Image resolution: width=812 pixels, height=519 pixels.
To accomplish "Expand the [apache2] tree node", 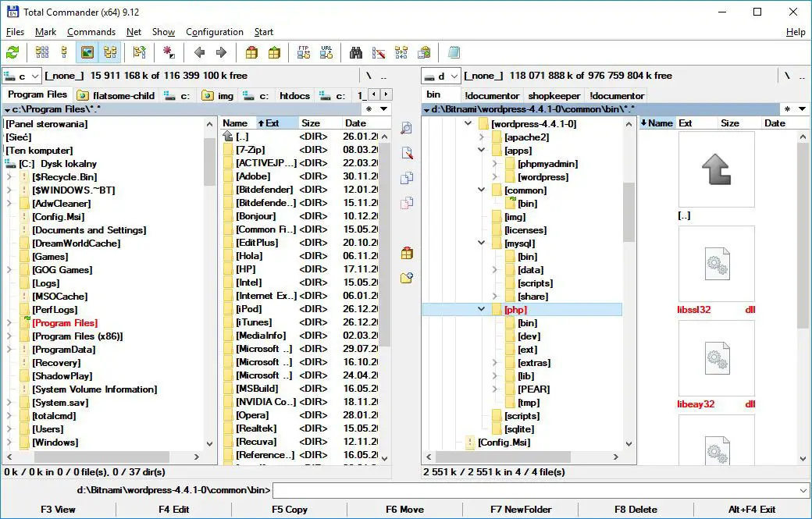I will pyautogui.click(x=481, y=137).
